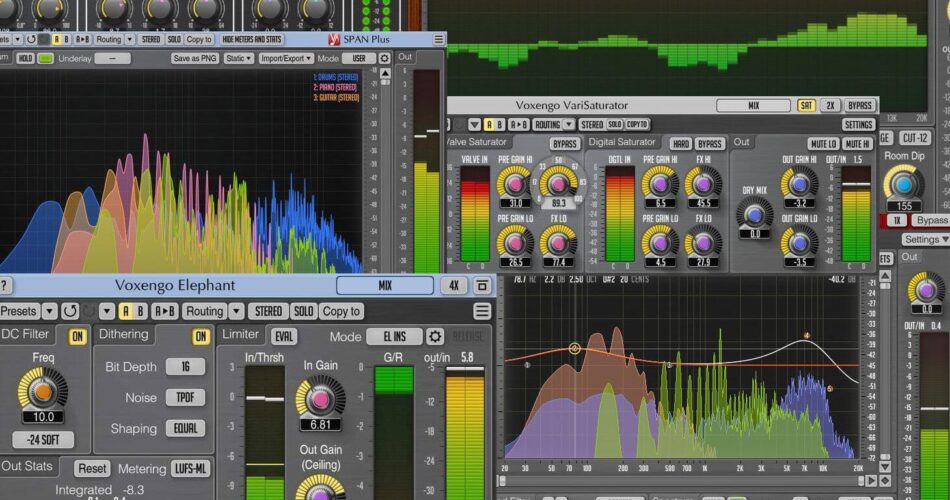Image resolution: width=950 pixels, height=500 pixels.
Task: Click the Bit Depth 16 selector
Action: [x=185, y=367]
